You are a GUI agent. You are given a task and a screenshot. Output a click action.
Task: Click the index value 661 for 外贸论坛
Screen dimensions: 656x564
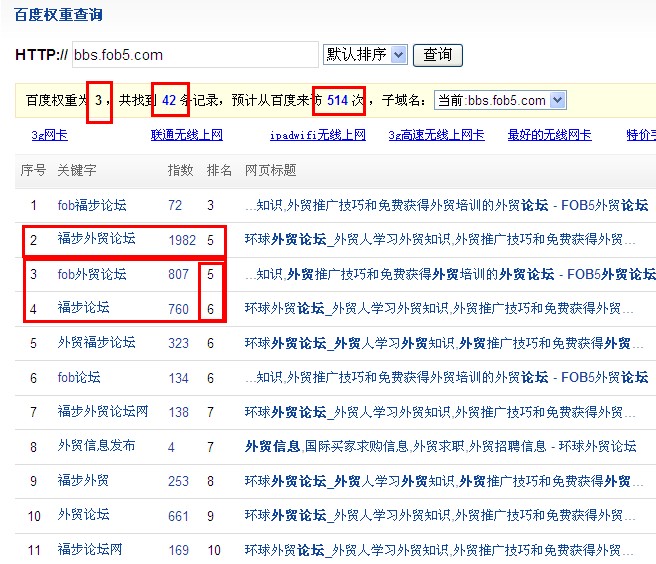(x=178, y=515)
